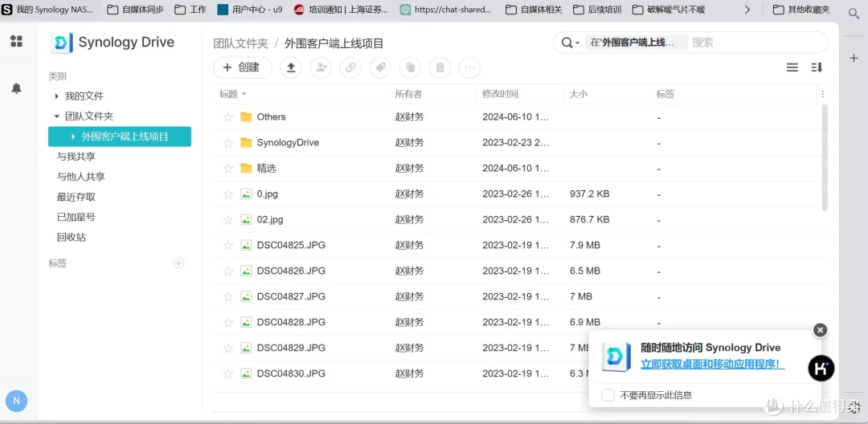
Task: Open column options three-dot icon
Action: click(x=823, y=94)
